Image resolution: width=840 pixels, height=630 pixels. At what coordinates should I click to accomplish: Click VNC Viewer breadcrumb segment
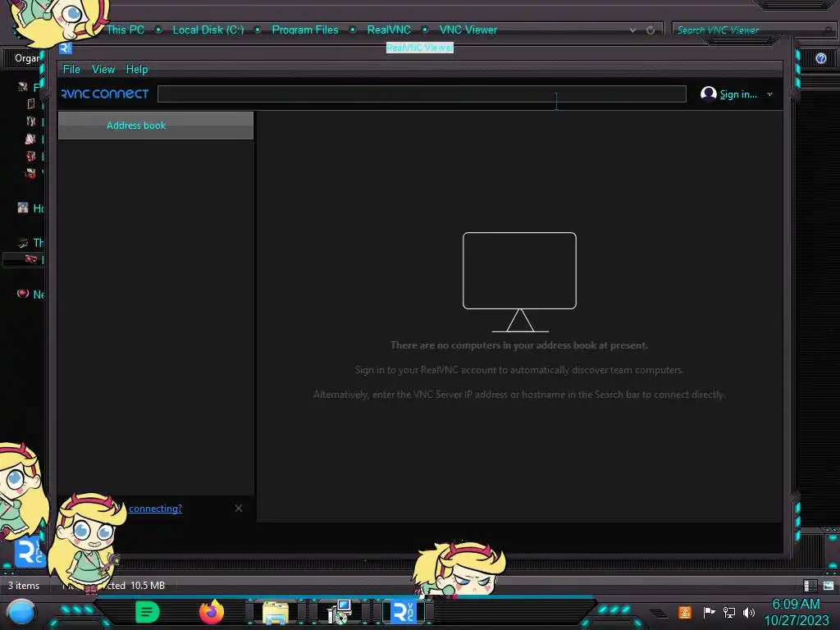468,30
